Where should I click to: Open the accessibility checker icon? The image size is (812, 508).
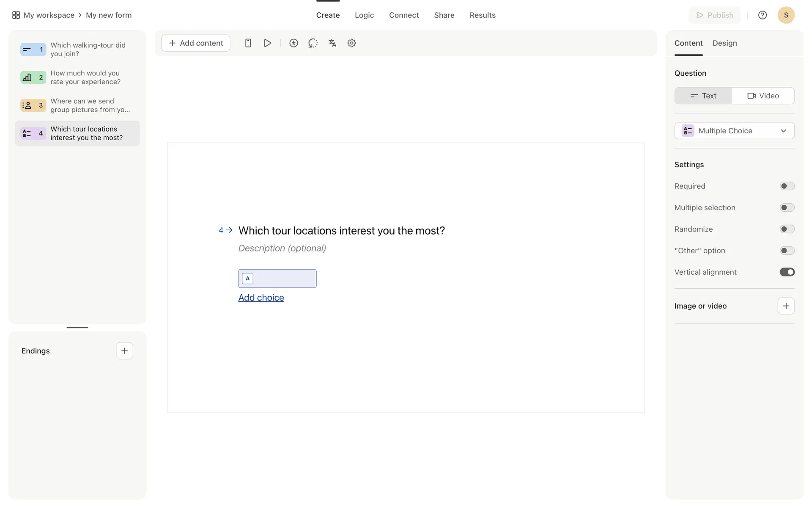pos(294,43)
